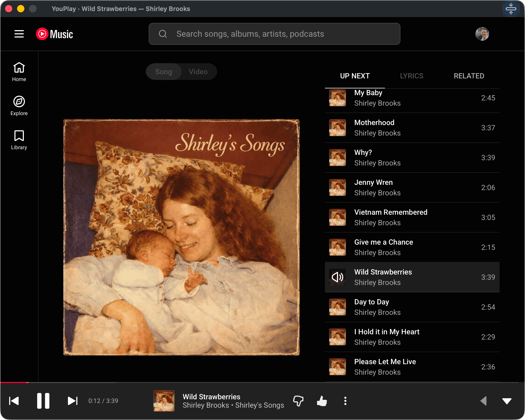Collapse the player page with down arrow

[x=507, y=401]
